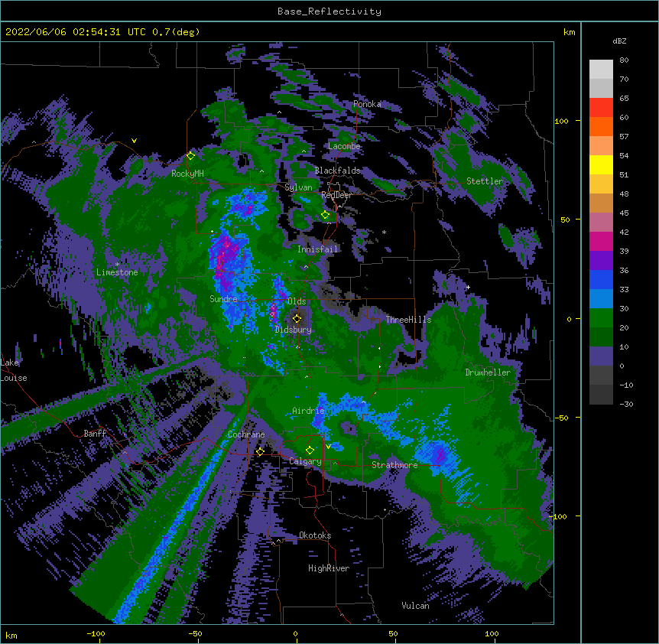Image resolution: width=659 pixels, height=644 pixels.
Task: Click the Base_Reflectivity title text
Action: pyautogui.click(x=329, y=11)
